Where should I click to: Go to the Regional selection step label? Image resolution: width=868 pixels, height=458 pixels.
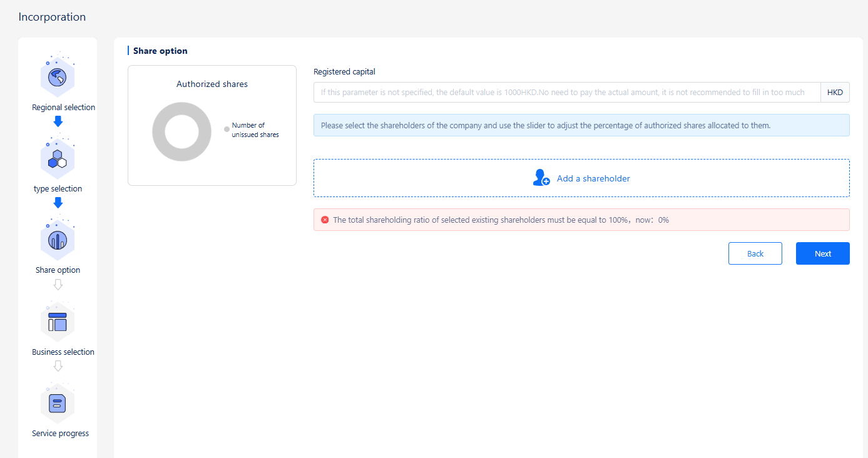[x=64, y=108]
